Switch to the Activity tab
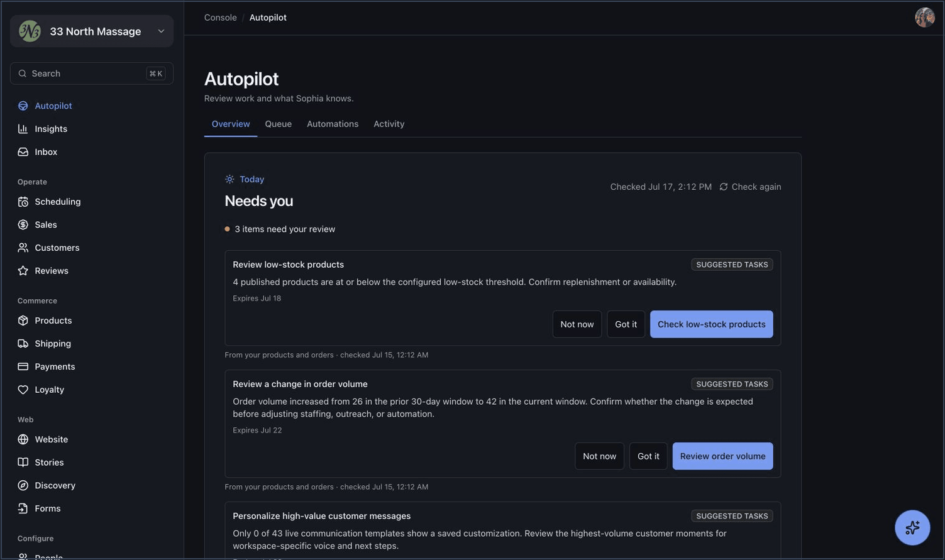Viewport: 945px width, 560px height. click(389, 124)
